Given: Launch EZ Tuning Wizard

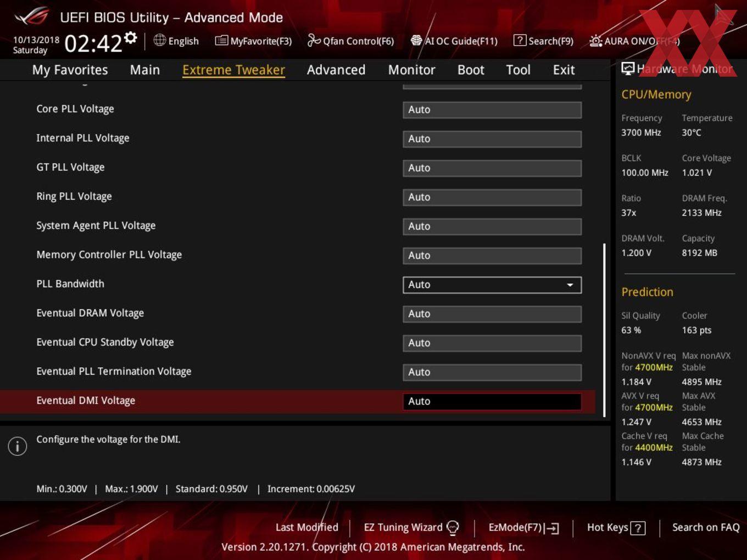Looking at the screenshot, I should [x=411, y=528].
